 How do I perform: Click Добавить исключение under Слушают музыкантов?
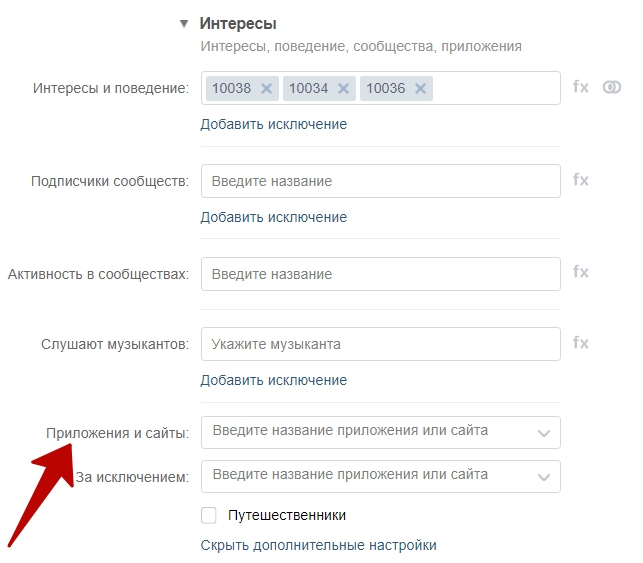tap(274, 381)
